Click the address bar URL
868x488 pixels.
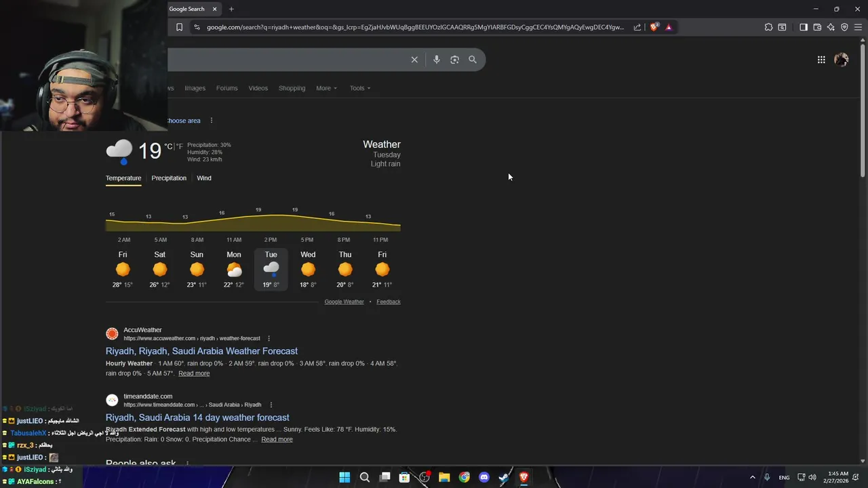tap(415, 27)
